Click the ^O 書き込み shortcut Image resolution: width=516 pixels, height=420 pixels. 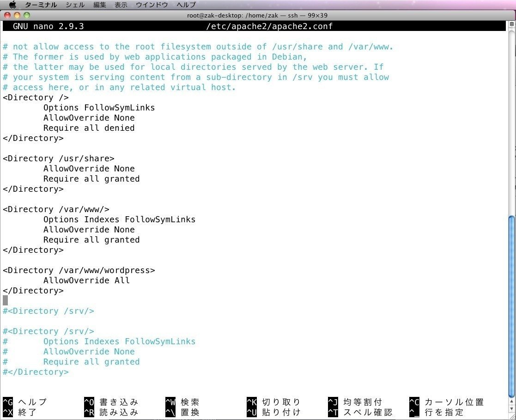(x=111, y=402)
